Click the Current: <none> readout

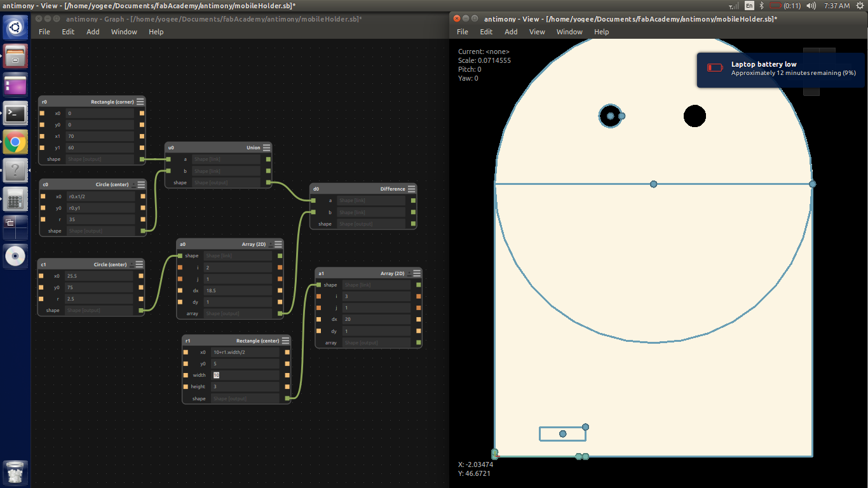[x=484, y=51]
